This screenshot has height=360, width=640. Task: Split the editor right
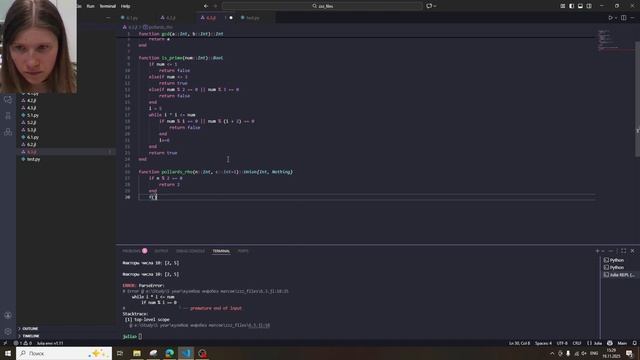click(x=624, y=18)
